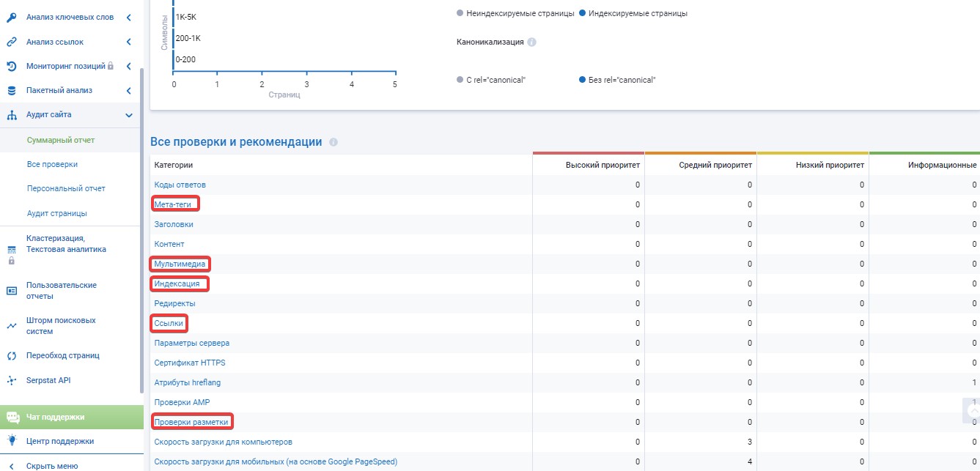Toggle the Индексируемые страницы legend dot
Image resolution: width=980 pixels, height=471 pixels.
[x=582, y=13]
